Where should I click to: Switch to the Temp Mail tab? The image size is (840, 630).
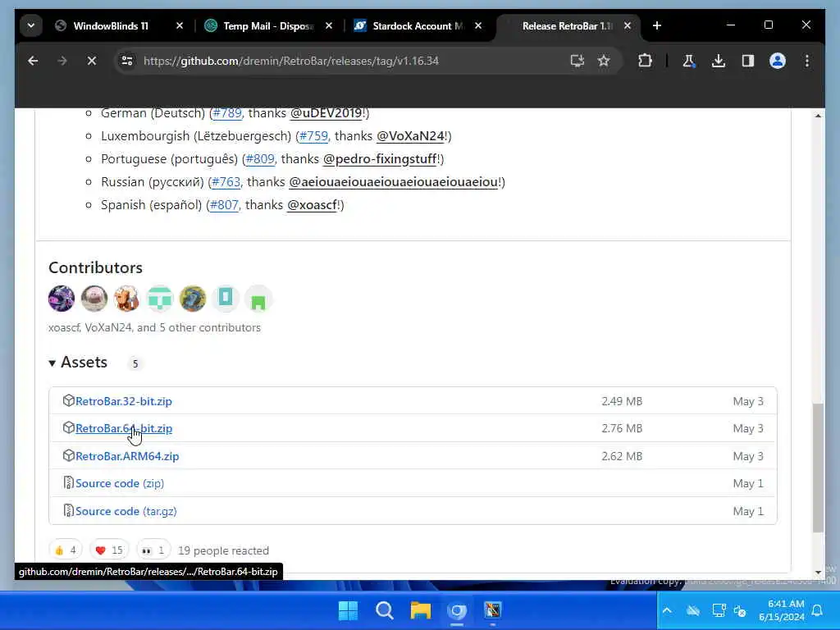click(x=268, y=25)
